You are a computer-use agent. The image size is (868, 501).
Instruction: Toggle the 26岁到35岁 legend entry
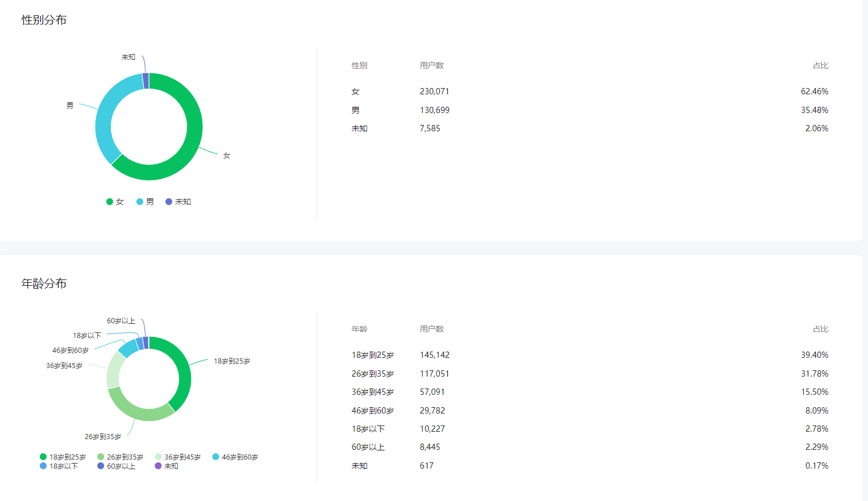[x=120, y=457]
